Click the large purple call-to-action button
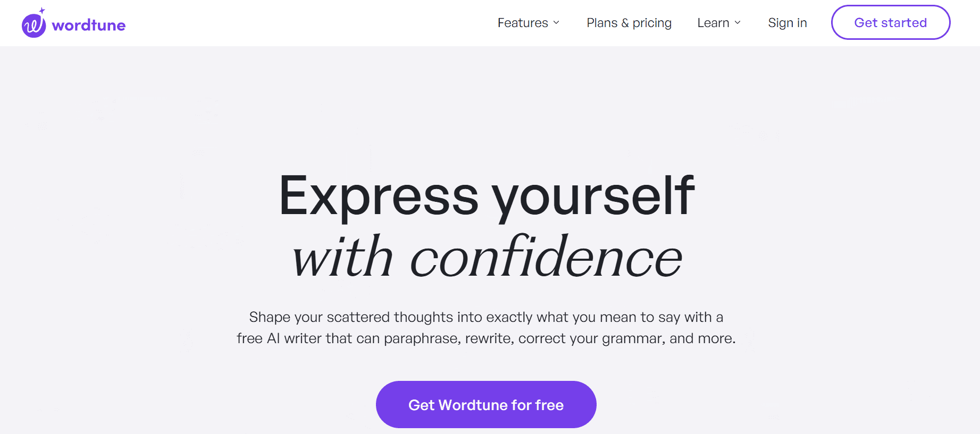This screenshot has width=980, height=434. tap(485, 404)
